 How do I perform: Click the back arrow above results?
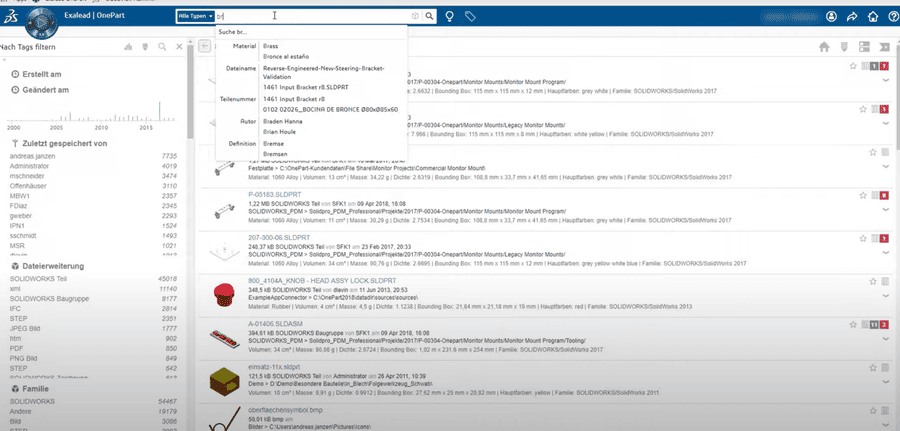click(204, 47)
